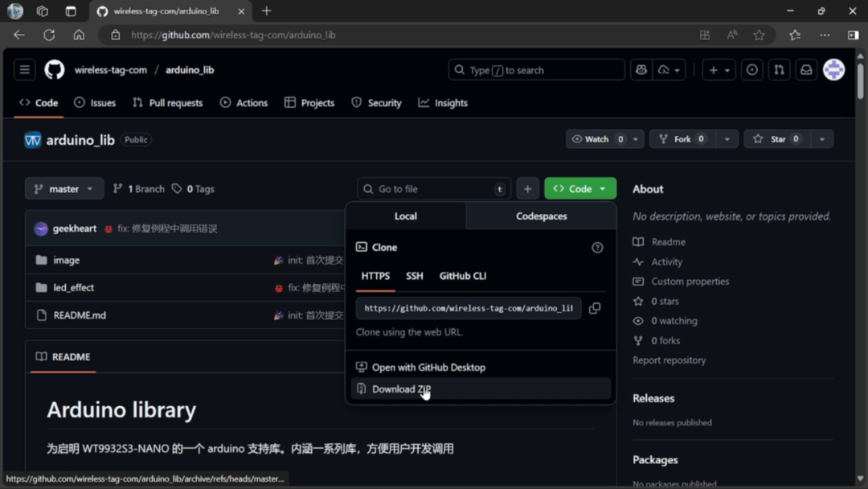Switch to the Codespaces tab

coord(542,216)
